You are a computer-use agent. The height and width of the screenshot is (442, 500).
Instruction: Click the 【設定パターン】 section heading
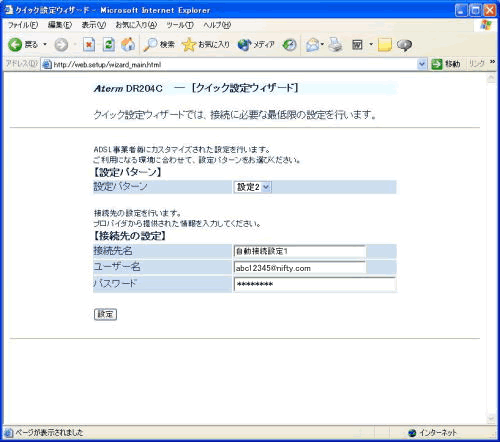(127, 172)
